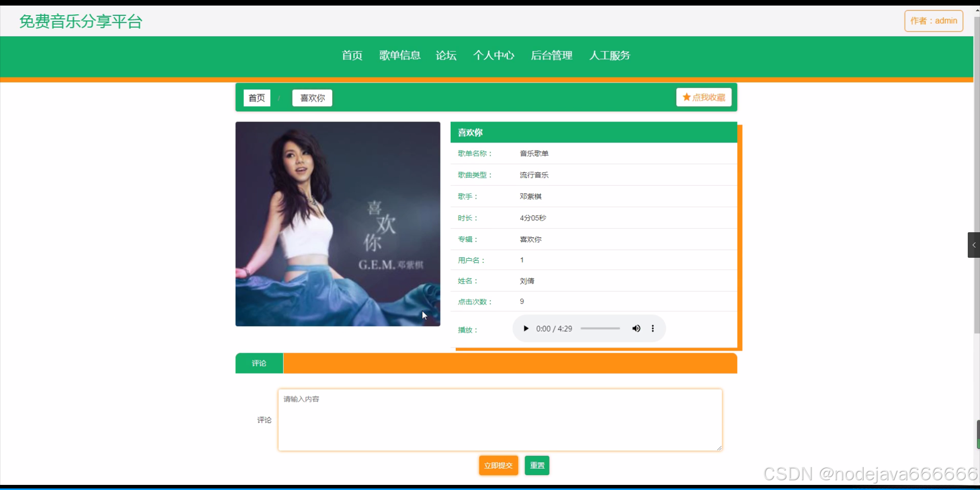This screenshot has height=490, width=980.
Task: Click the 喜欢你 info panel header
Action: tap(594, 132)
